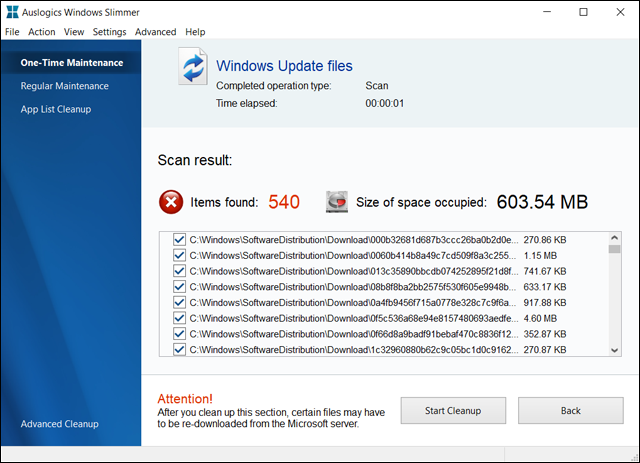Click the Windows Update files refresh icon
640x463 pixels.
(193, 67)
